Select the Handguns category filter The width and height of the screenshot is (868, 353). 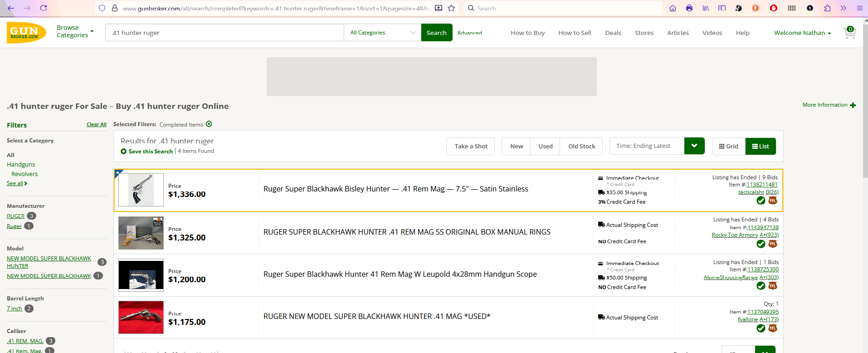pyautogui.click(x=21, y=164)
